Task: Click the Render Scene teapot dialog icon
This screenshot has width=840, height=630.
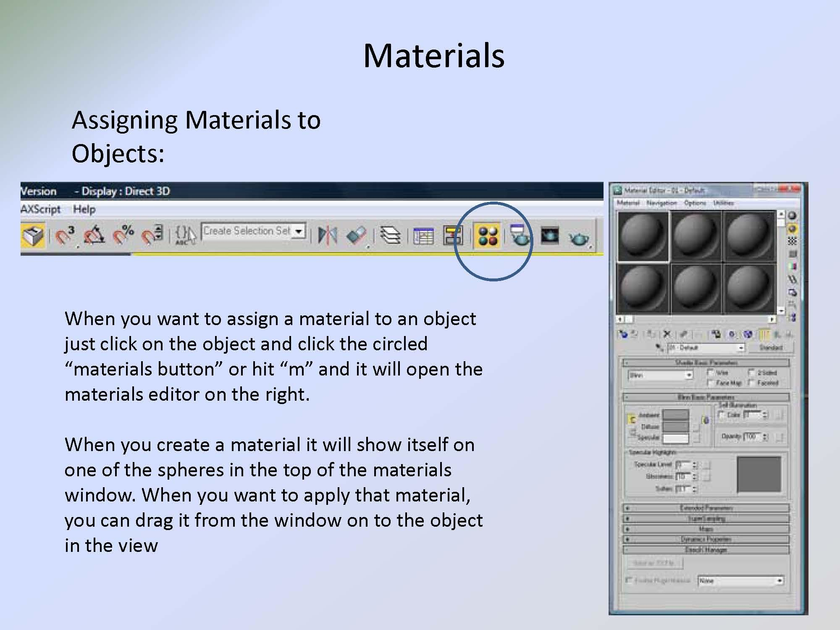Action: coord(519,235)
